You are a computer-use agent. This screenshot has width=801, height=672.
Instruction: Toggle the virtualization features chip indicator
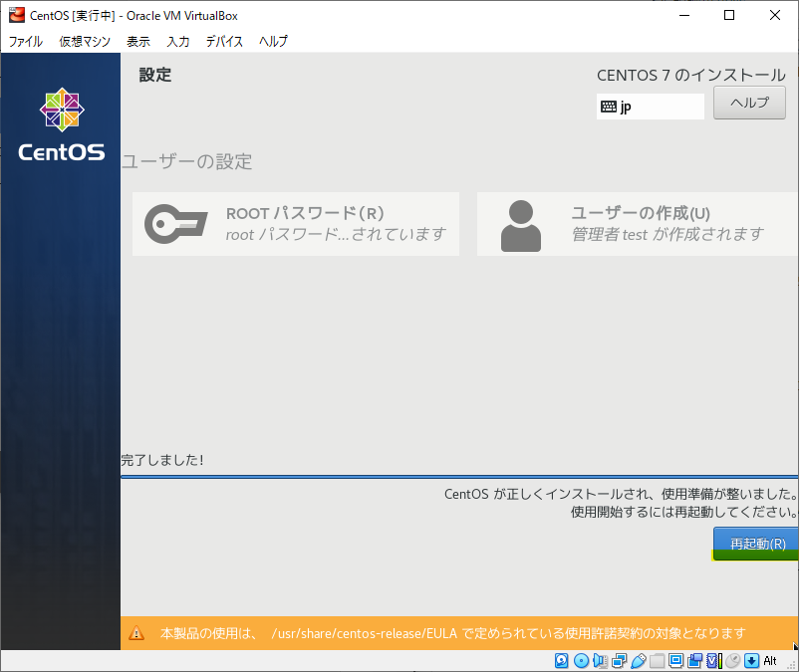[x=713, y=661]
